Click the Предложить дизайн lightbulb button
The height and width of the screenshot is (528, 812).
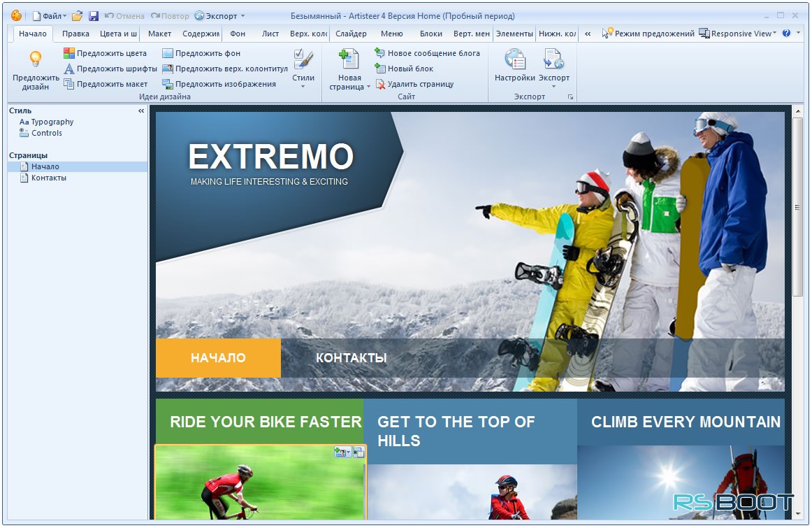pos(35,71)
